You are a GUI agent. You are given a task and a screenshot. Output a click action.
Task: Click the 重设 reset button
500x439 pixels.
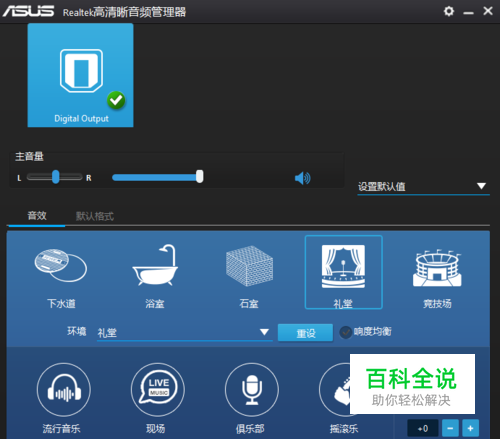click(x=305, y=333)
